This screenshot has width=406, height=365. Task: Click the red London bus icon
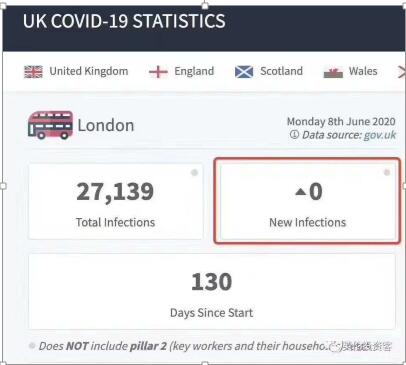click(50, 125)
